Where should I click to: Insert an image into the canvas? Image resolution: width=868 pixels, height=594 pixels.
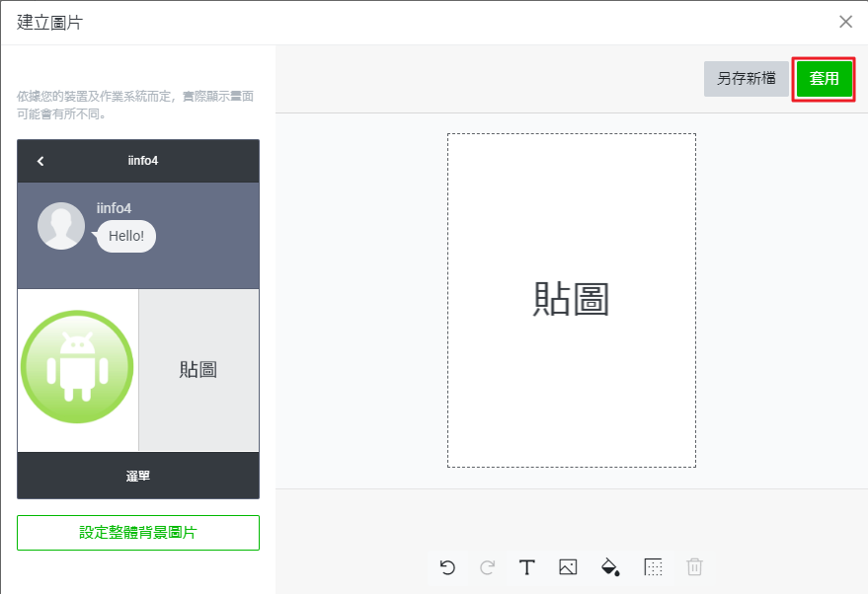point(569,567)
